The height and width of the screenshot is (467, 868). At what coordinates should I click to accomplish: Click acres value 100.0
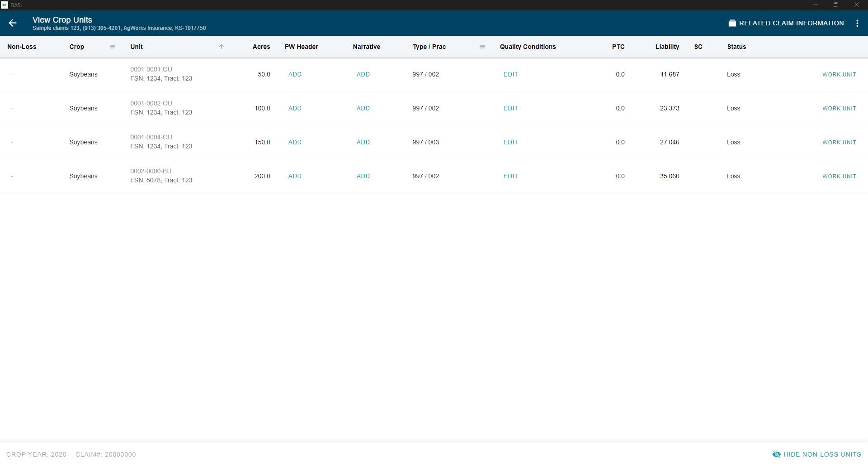coord(262,108)
